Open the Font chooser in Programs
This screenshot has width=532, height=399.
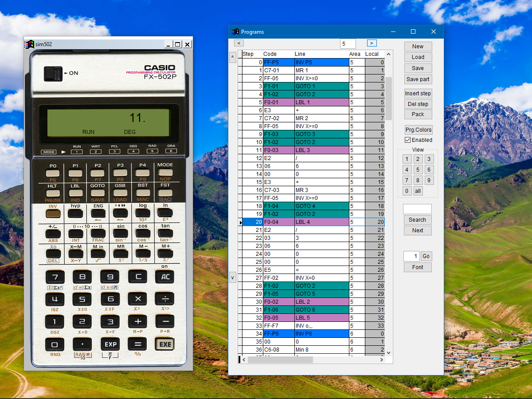(417, 267)
